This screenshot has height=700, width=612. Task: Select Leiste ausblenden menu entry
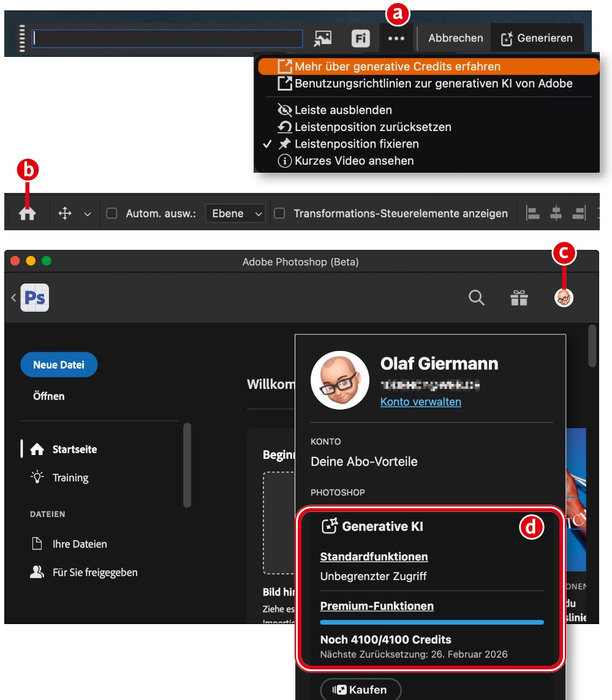tap(343, 110)
